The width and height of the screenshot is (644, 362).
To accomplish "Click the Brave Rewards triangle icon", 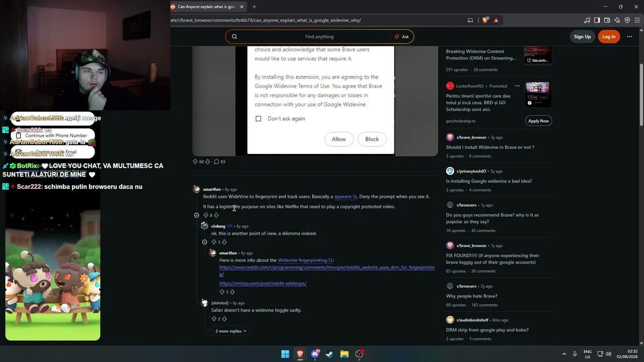I will click(496, 20).
